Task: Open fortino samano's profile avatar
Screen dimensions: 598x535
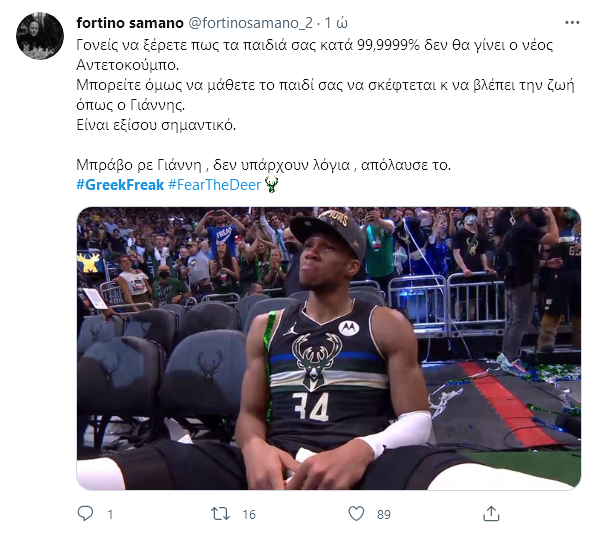Action: [40, 36]
